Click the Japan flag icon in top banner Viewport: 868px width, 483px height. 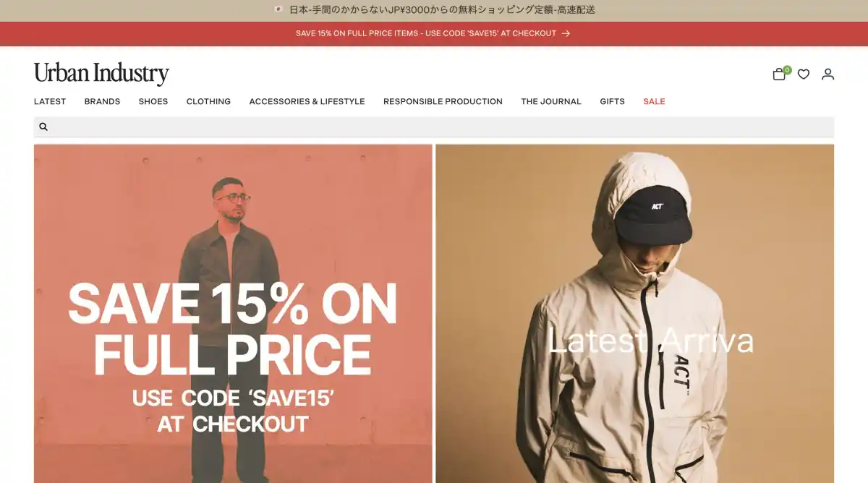point(278,10)
